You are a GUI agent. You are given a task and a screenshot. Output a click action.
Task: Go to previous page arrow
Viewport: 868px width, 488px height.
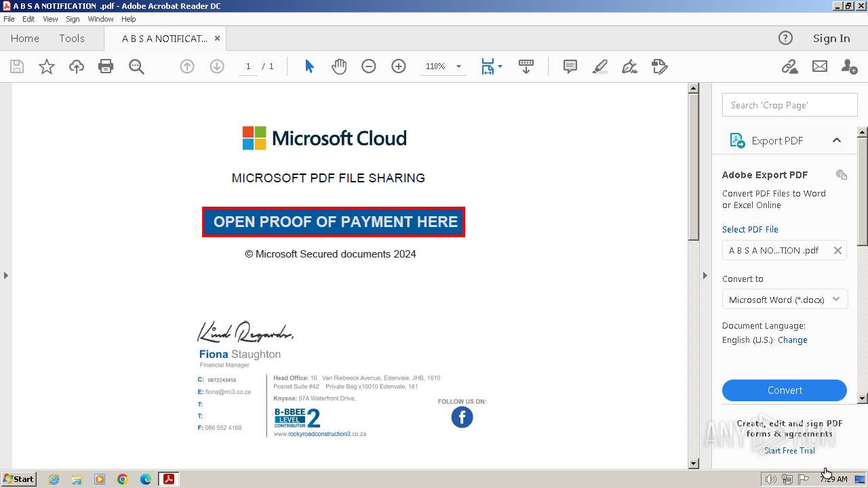pos(187,66)
